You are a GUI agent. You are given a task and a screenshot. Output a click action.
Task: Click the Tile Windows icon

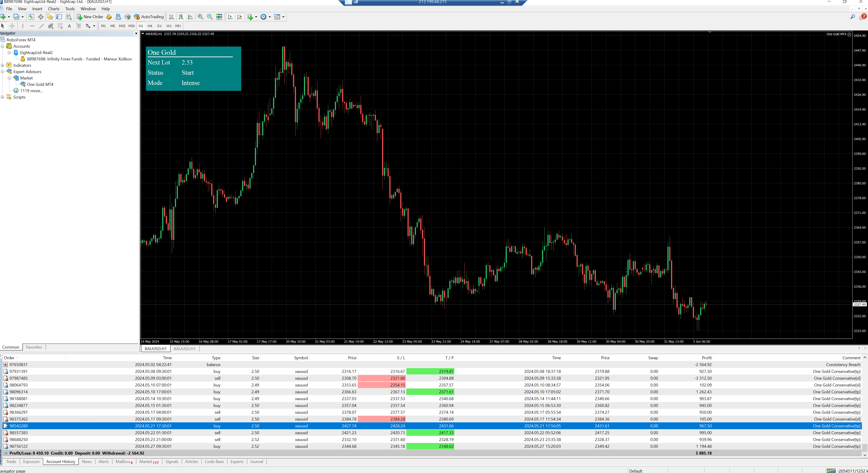[219, 17]
